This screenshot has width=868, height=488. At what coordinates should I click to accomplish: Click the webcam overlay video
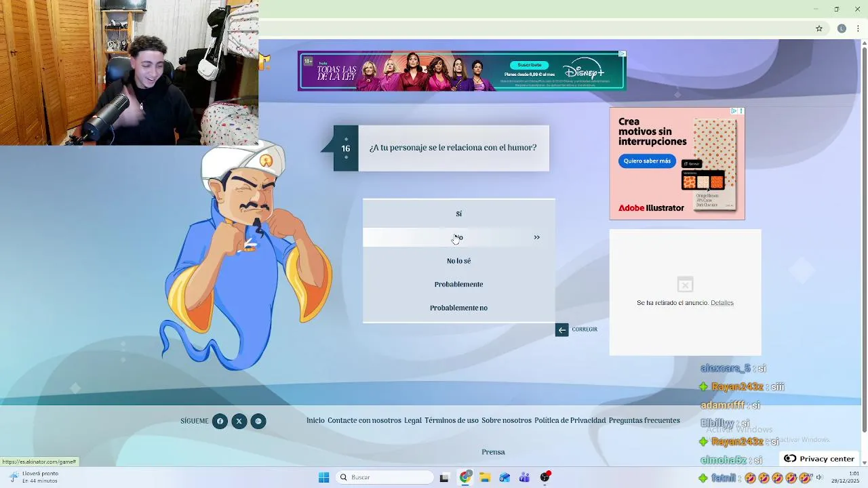point(129,73)
